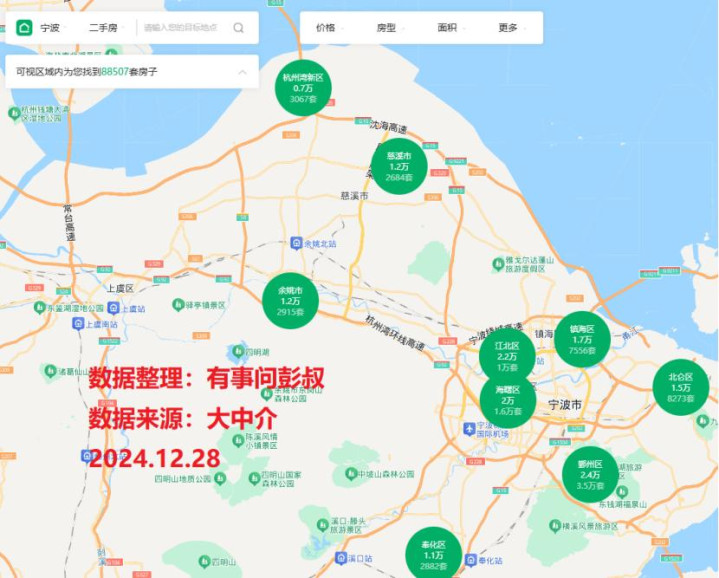
Task: Open the 二手房 listing type dropdown
Action: tap(106, 28)
